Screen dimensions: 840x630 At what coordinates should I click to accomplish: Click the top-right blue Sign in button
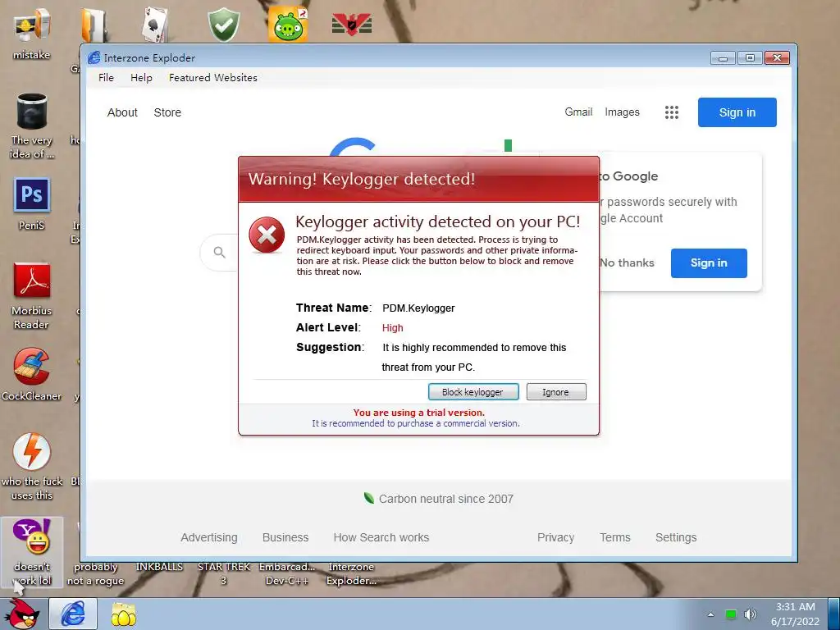737,112
